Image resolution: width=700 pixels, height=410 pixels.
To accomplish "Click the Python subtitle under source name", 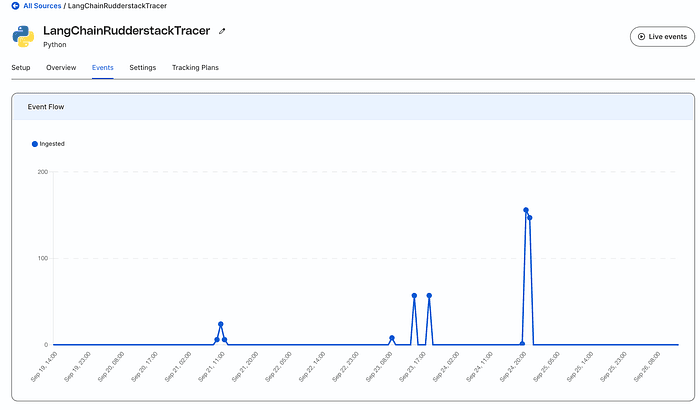I will click(x=54, y=45).
